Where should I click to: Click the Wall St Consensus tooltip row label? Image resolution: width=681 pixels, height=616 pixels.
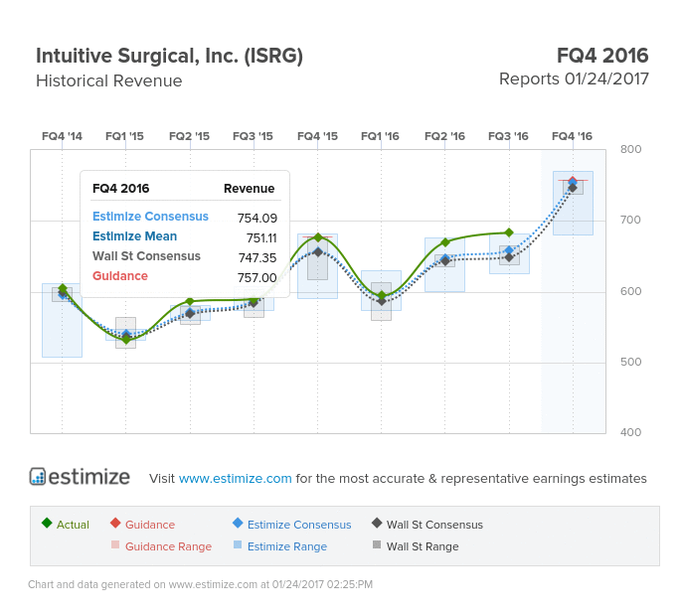pyautogui.click(x=146, y=256)
